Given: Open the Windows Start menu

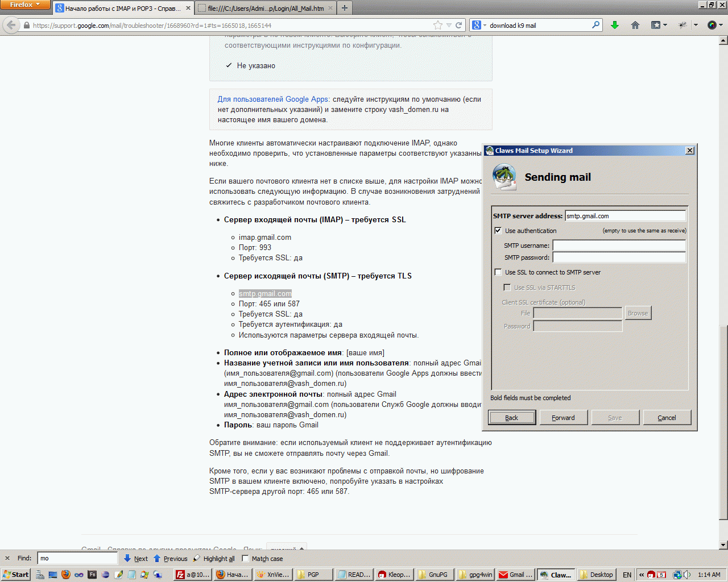Looking at the screenshot, I should coord(16,575).
